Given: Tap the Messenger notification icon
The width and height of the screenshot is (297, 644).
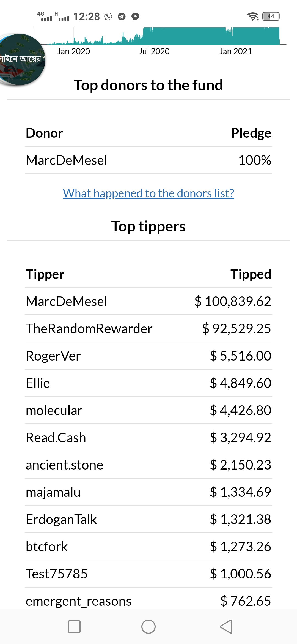Looking at the screenshot, I should [x=135, y=17].
